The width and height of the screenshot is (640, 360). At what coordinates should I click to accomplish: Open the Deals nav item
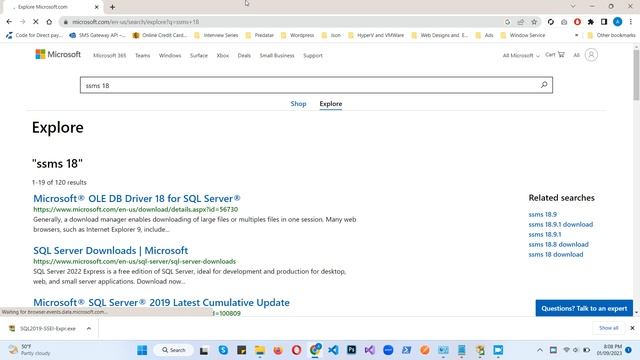click(244, 56)
